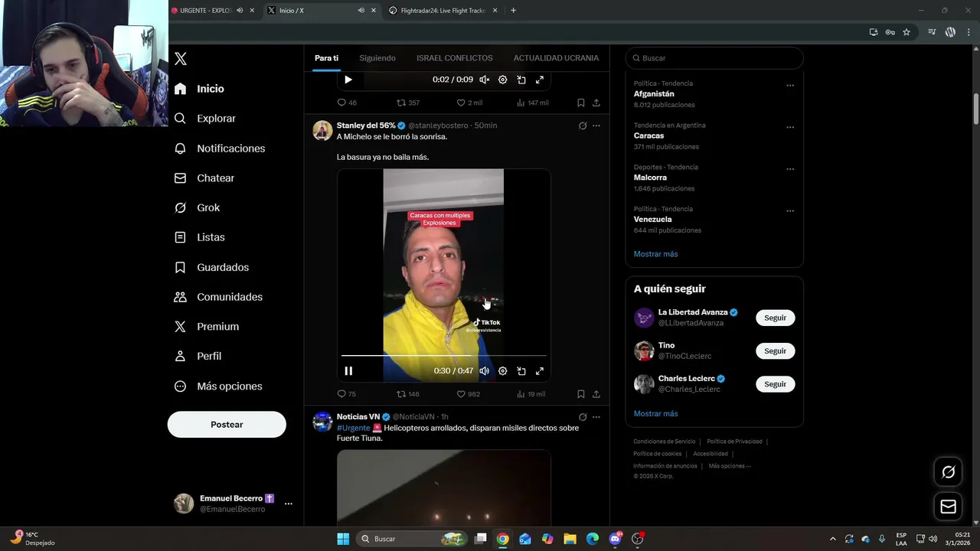Toggle picture-in-picture on Stanley video
The width and height of the screenshot is (980, 551).
[521, 371]
